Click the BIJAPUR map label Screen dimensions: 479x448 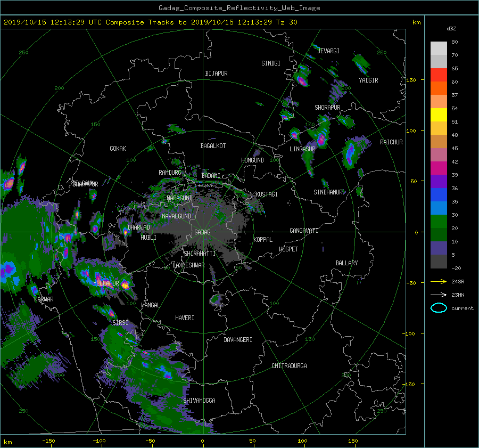click(x=216, y=74)
